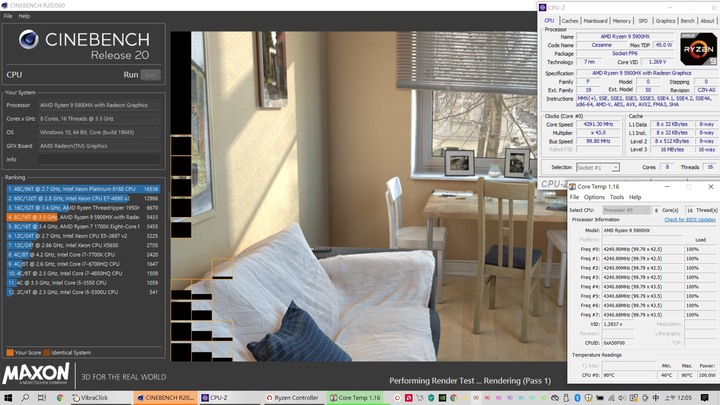Click the MAXON logo
This screenshot has height=405, width=720.
click(36, 374)
